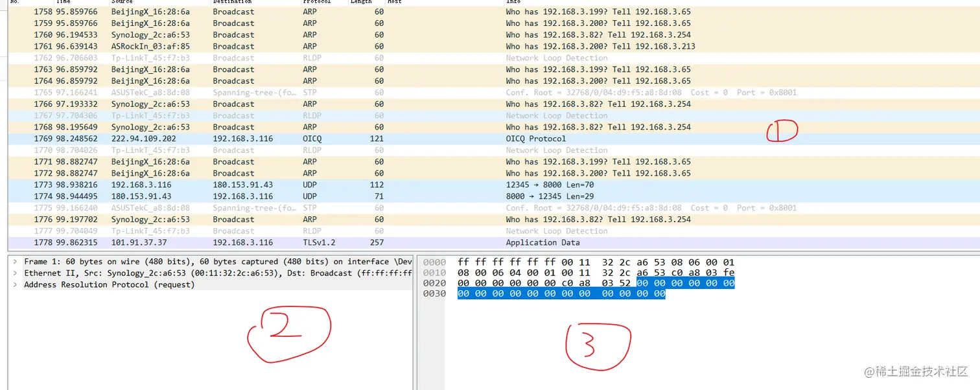Click the Address Resolution Protocol (request) line
Image resolution: width=980 pixels, height=390 pixels.
(x=109, y=285)
